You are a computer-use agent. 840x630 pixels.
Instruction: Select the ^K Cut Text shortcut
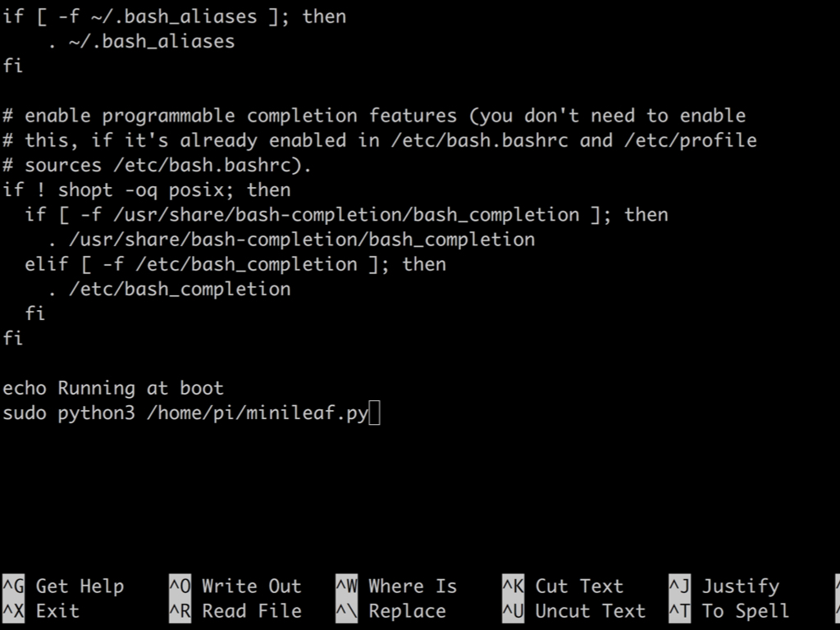(563, 586)
